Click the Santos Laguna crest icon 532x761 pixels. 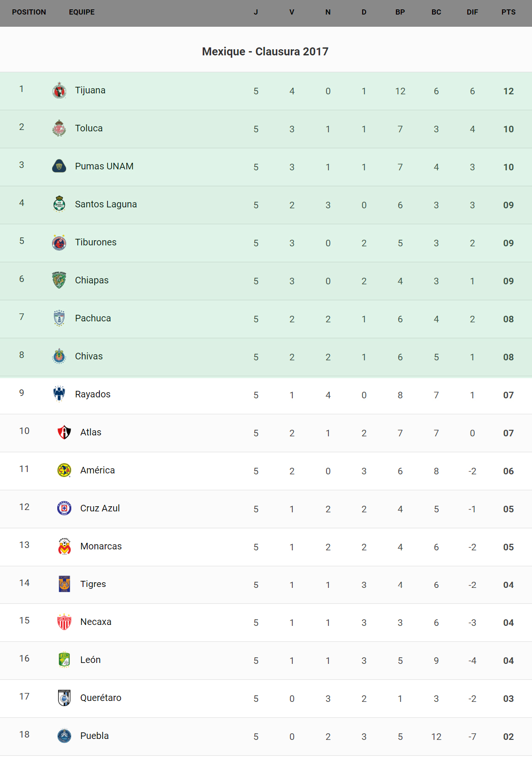59,204
